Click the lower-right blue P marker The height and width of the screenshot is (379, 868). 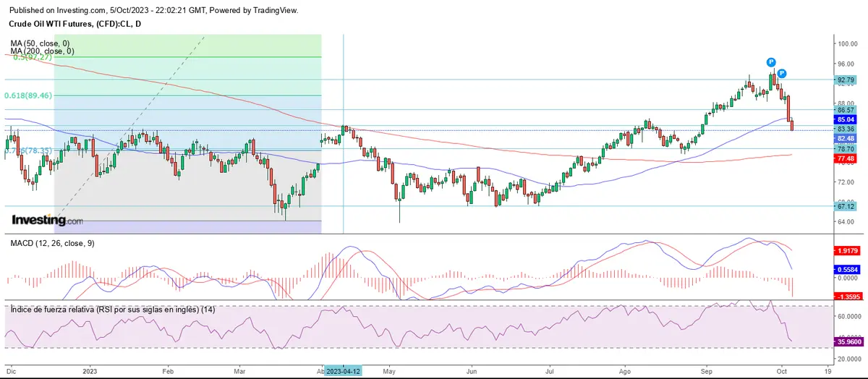tap(782, 74)
